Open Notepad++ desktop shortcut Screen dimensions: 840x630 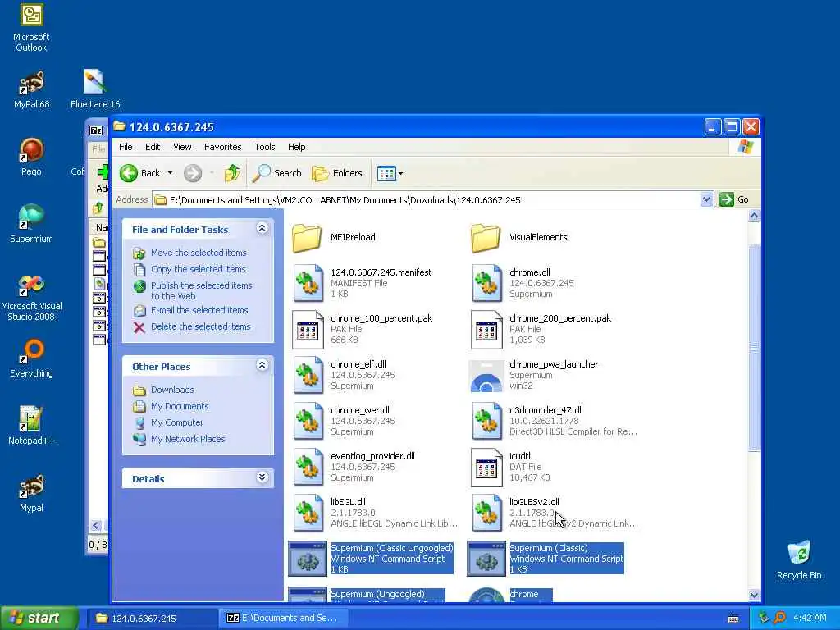31,426
